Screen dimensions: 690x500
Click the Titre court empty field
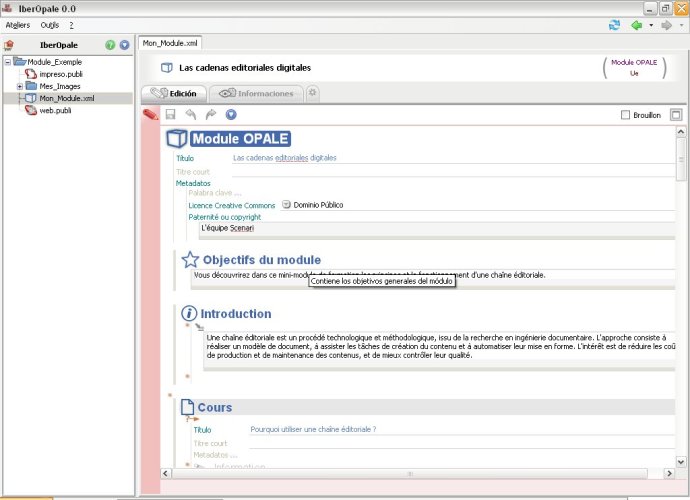453,172
